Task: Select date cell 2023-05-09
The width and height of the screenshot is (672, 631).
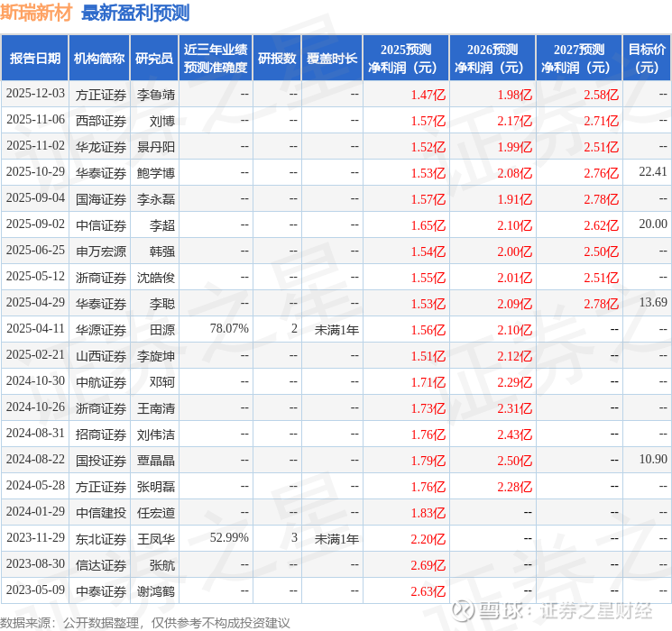Action: tap(35, 590)
